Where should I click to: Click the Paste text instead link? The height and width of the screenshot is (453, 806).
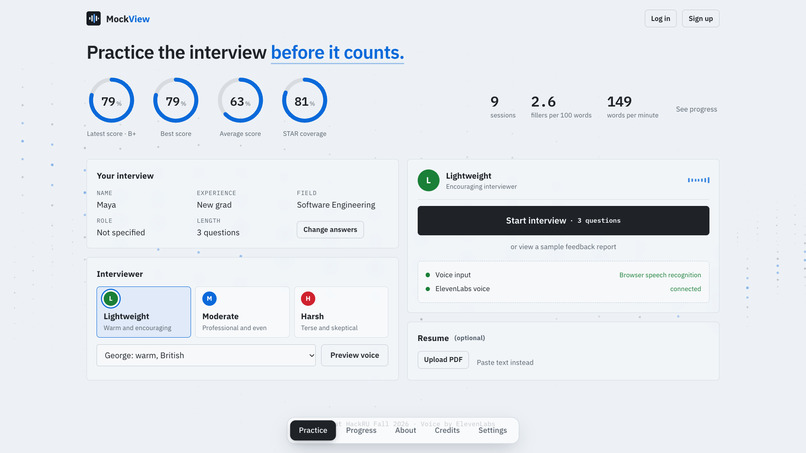tap(505, 363)
